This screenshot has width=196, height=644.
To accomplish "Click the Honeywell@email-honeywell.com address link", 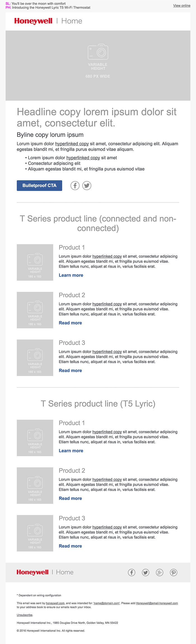I will pyautogui.click(x=157, y=603).
